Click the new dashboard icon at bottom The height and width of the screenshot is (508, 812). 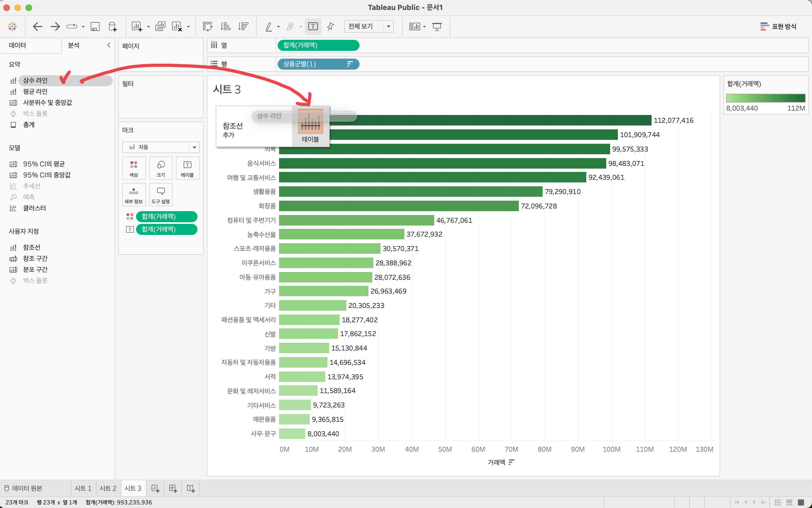click(x=173, y=488)
